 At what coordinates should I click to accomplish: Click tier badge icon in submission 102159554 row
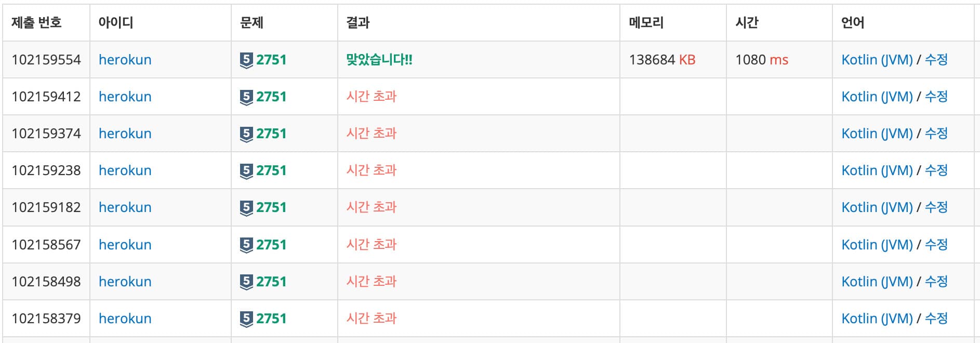point(246,60)
